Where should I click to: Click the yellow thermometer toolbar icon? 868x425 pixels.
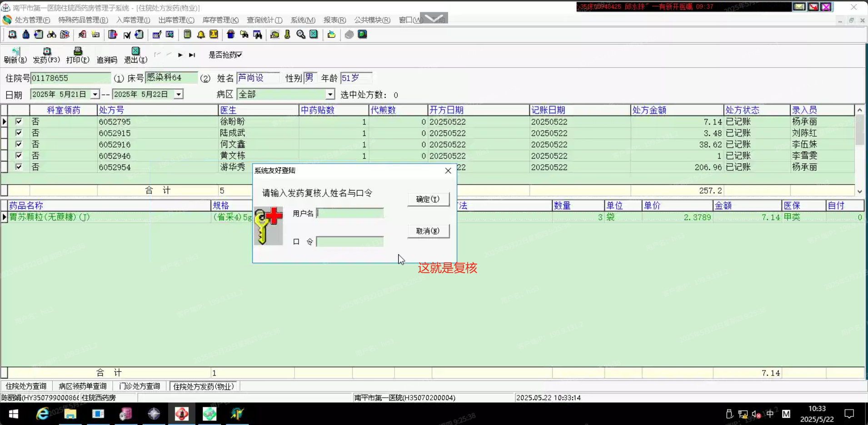287,35
